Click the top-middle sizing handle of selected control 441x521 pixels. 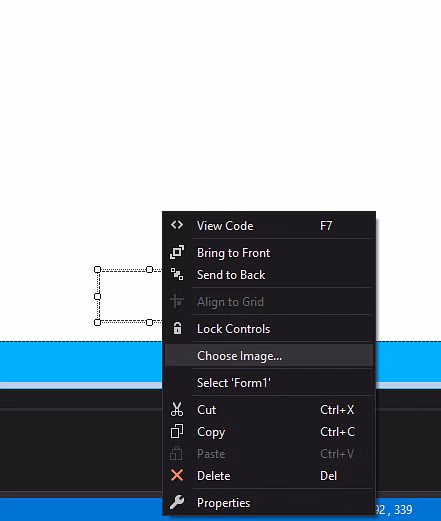pos(150,269)
